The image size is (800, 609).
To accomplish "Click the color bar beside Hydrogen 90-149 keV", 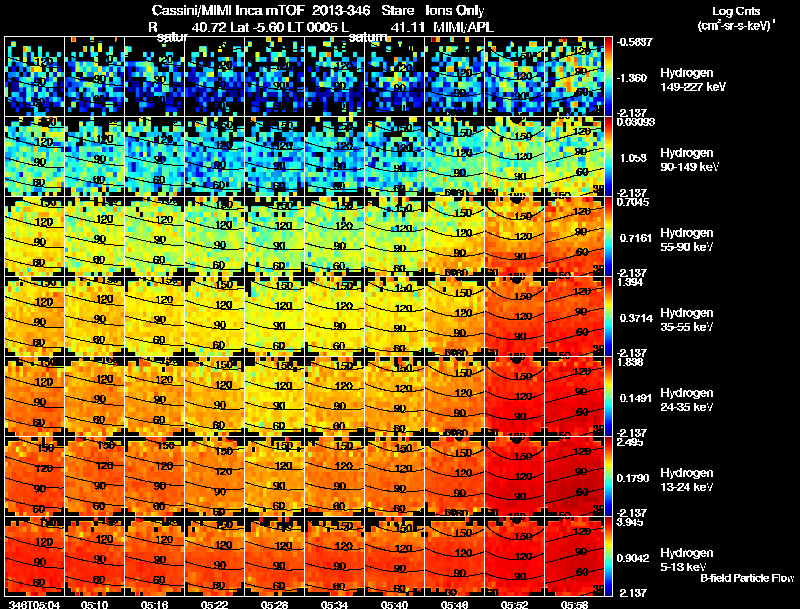I will (x=608, y=157).
